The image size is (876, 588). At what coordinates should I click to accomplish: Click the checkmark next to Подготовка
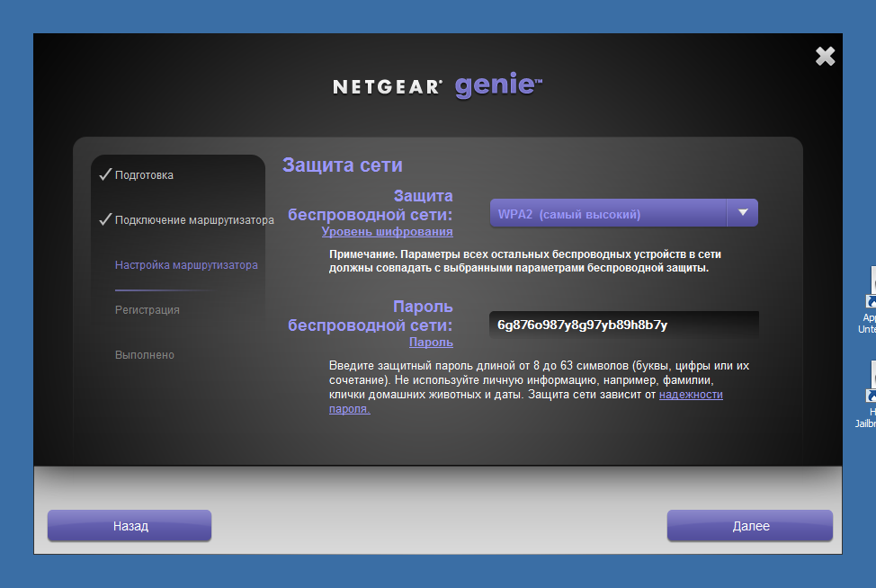[x=105, y=174]
